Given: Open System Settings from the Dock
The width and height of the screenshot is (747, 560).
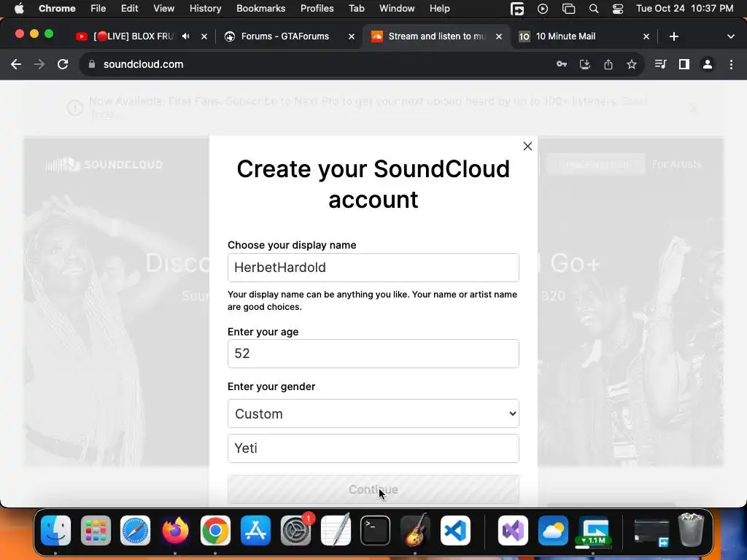Looking at the screenshot, I should coord(295,530).
